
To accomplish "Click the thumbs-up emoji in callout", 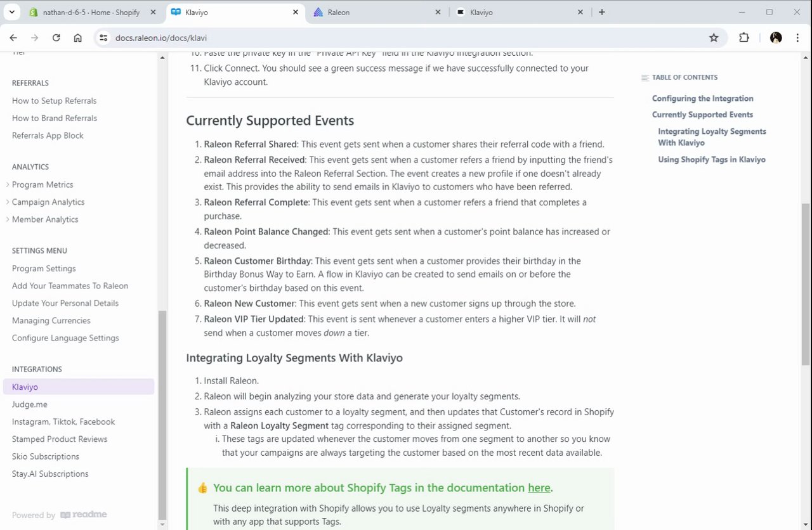I will [x=202, y=488].
